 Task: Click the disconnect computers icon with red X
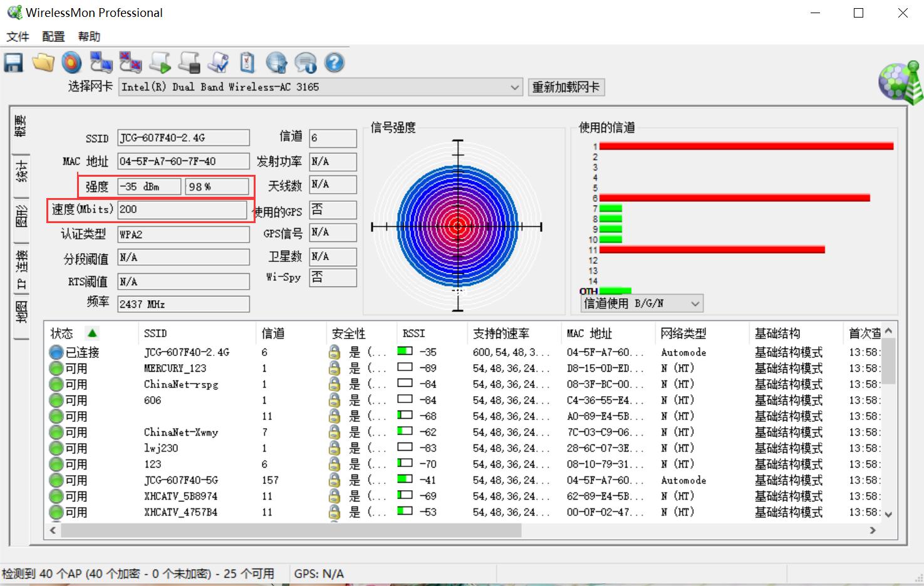pyautogui.click(x=130, y=63)
